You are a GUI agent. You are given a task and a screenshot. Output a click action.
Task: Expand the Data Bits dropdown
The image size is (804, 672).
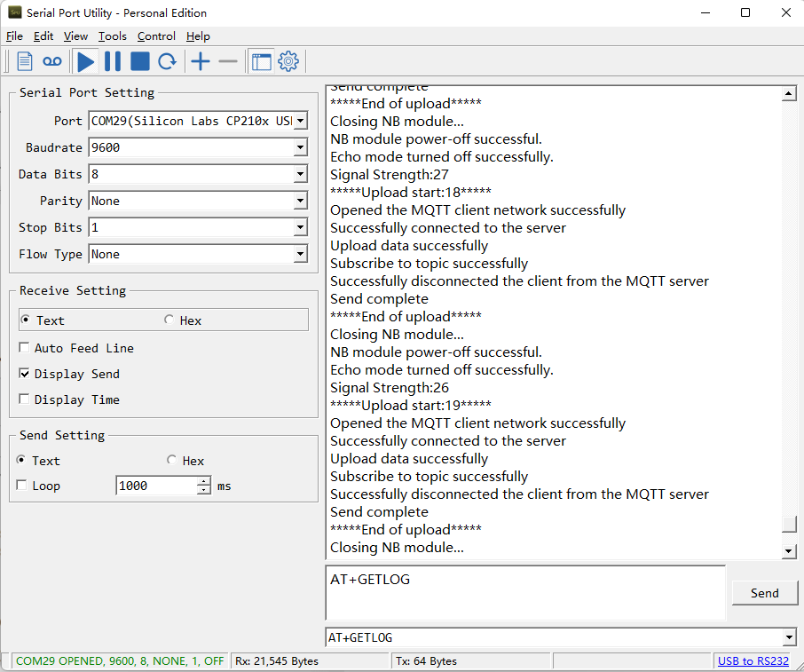[x=301, y=174]
